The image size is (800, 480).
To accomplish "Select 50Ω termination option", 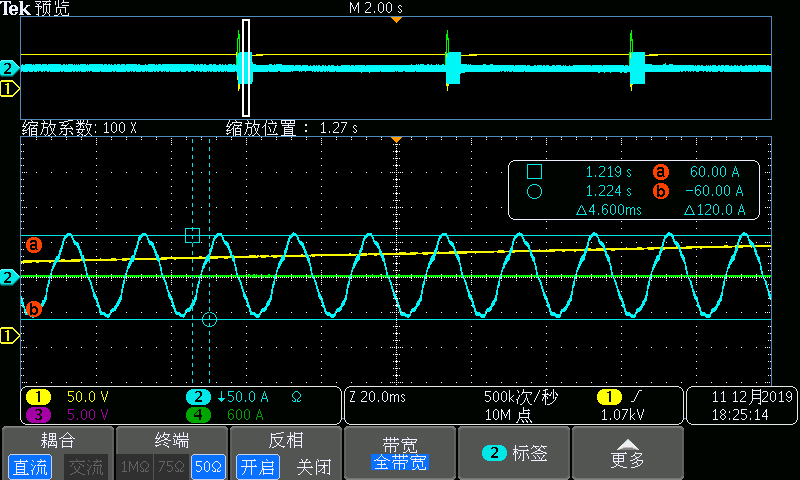I will (x=207, y=466).
